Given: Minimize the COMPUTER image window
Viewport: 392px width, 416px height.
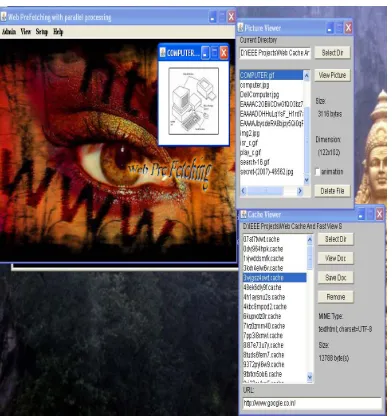Looking at the screenshot, I should click(205, 53).
